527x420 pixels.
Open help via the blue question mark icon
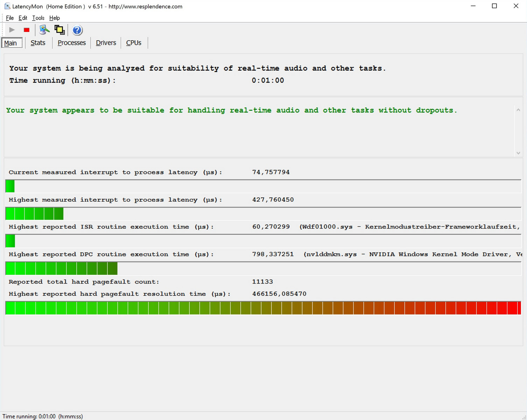77,30
